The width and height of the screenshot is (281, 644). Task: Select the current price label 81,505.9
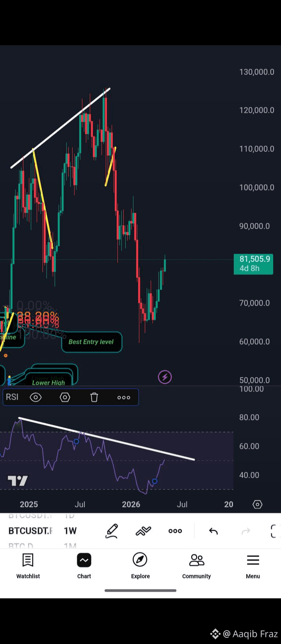pyautogui.click(x=253, y=264)
